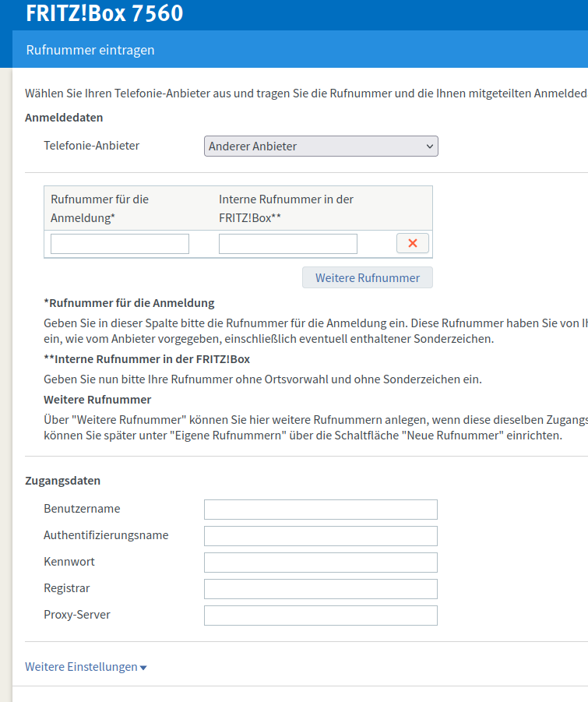Expand Weitere Einstellungen section
The image size is (588, 702).
tap(86, 667)
